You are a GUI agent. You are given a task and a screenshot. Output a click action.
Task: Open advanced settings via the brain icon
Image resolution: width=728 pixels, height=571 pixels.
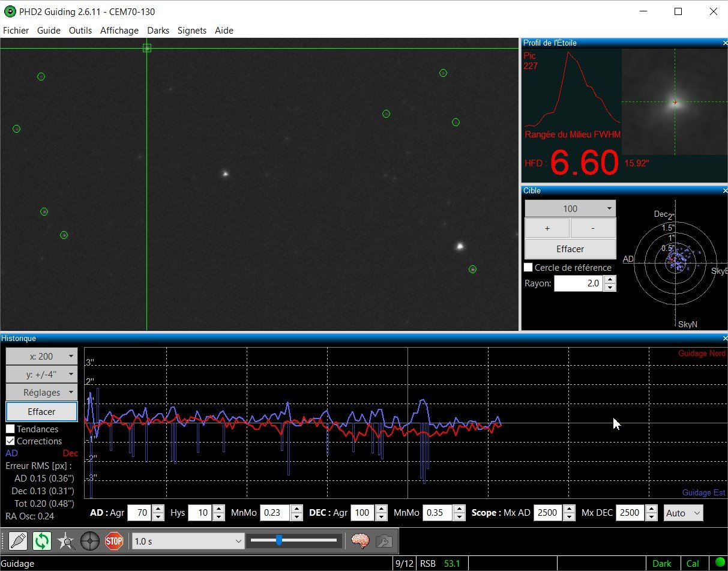tap(359, 540)
